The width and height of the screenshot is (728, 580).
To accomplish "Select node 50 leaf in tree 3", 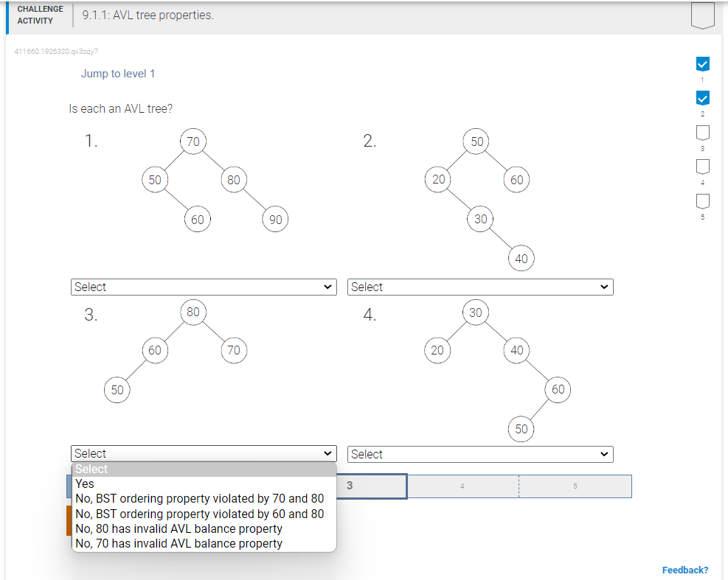I will tap(117, 390).
